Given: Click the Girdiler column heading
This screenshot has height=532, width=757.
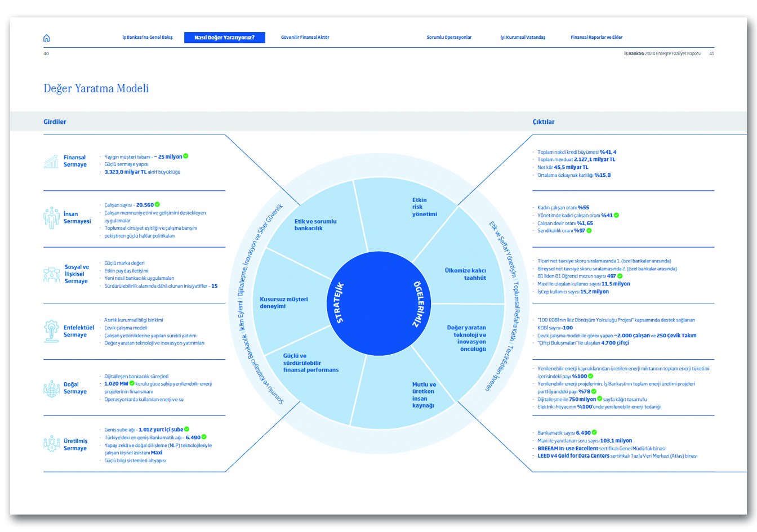Looking at the screenshot, I should click(x=55, y=122).
